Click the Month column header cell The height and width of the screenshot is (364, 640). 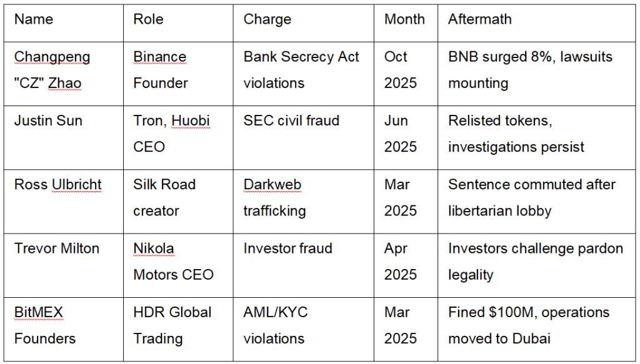click(x=404, y=19)
